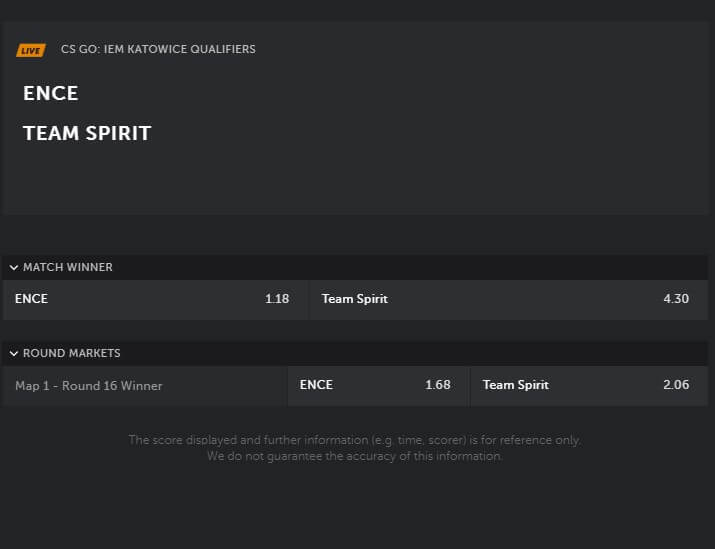This screenshot has height=549, width=715.
Task: Open the CS GO: IEM Katowice Qualifiers title
Action: (158, 49)
